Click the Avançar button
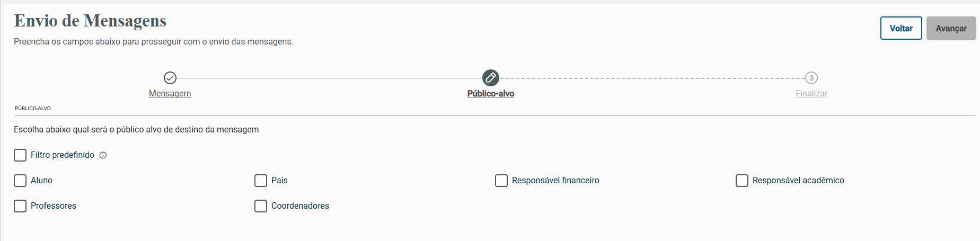 pyautogui.click(x=951, y=28)
